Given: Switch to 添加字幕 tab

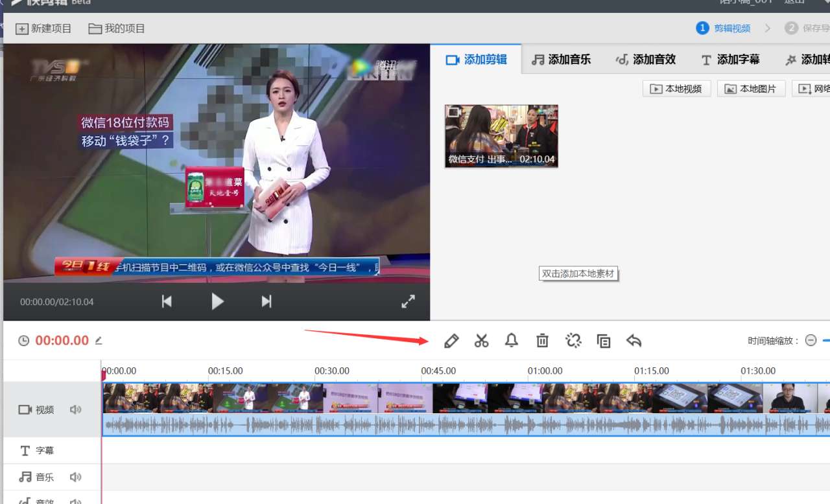Looking at the screenshot, I should point(730,60).
